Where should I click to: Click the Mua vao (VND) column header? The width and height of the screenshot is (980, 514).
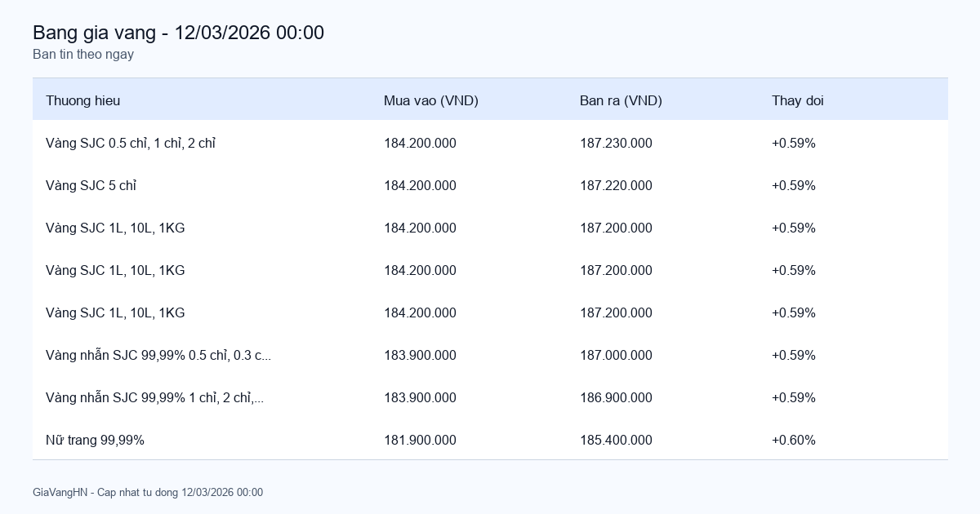(430, 100)
